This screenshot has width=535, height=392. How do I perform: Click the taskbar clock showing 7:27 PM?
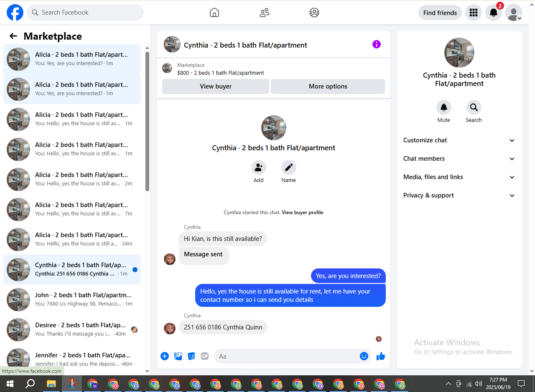(x=498, y=383)
